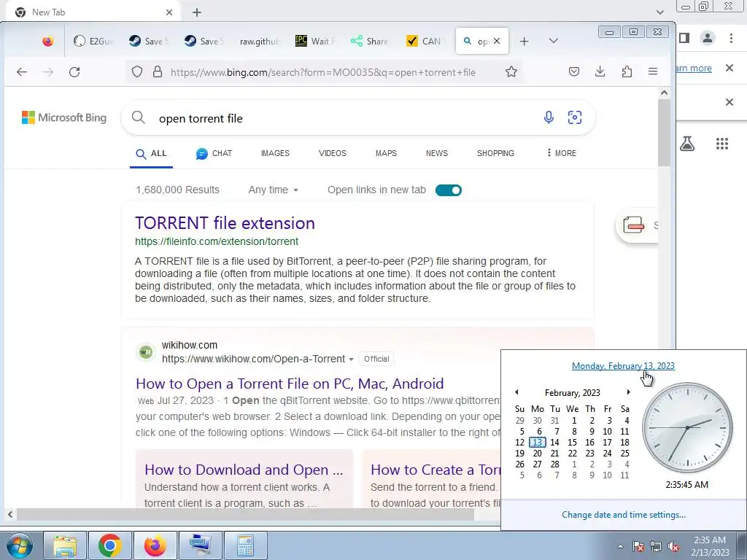Switch to Share Firefox tab
This screenshot has width=747, height=560.
(x=370, y=42)
